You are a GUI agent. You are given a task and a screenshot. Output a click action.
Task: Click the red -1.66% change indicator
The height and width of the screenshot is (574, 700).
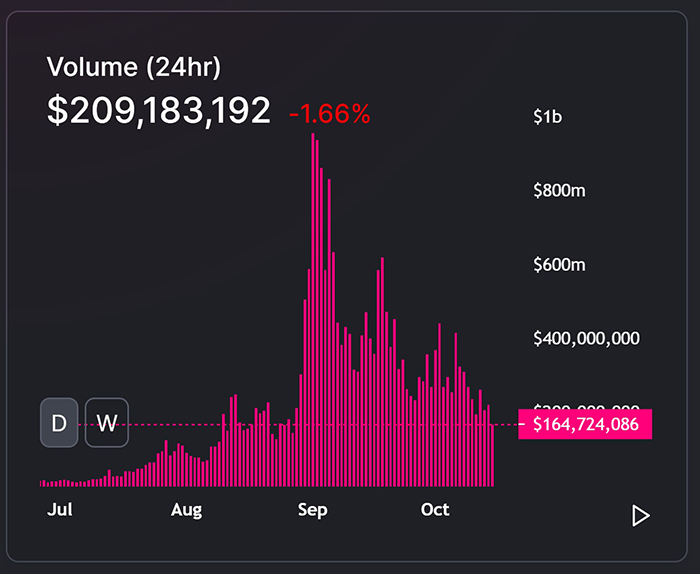[329, 115]
